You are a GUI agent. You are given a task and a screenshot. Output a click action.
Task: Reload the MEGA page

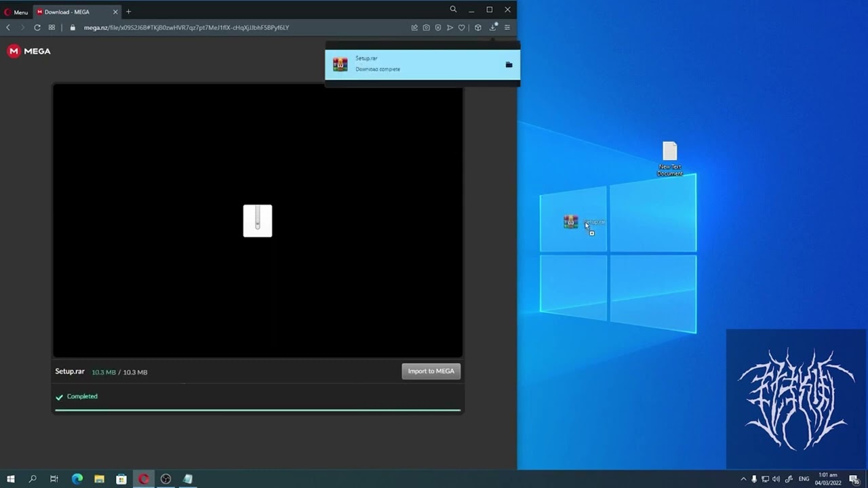pos(37,28)
